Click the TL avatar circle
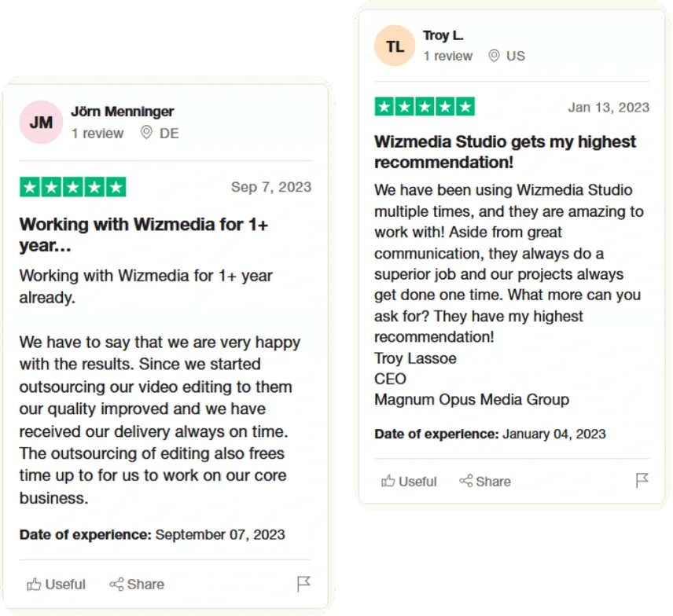This screenshot has height=616, width=673. point(395,46)
